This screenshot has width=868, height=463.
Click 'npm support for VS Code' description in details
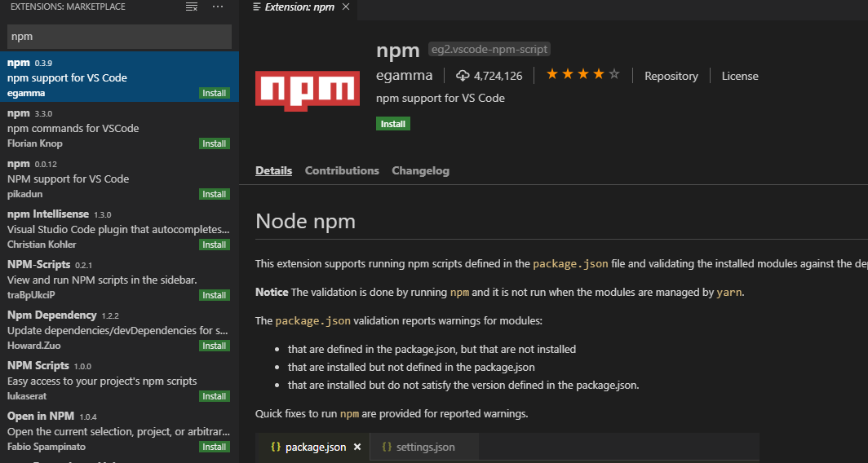pos(441,99)
